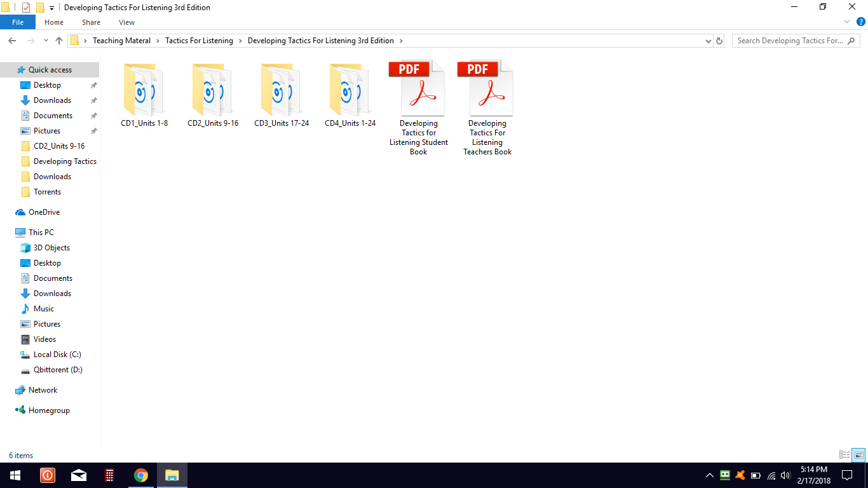The image size is (868, 488).
Task: Expand dropdown after Teaching Materal in breadcrumb
Action: [158, 41]
